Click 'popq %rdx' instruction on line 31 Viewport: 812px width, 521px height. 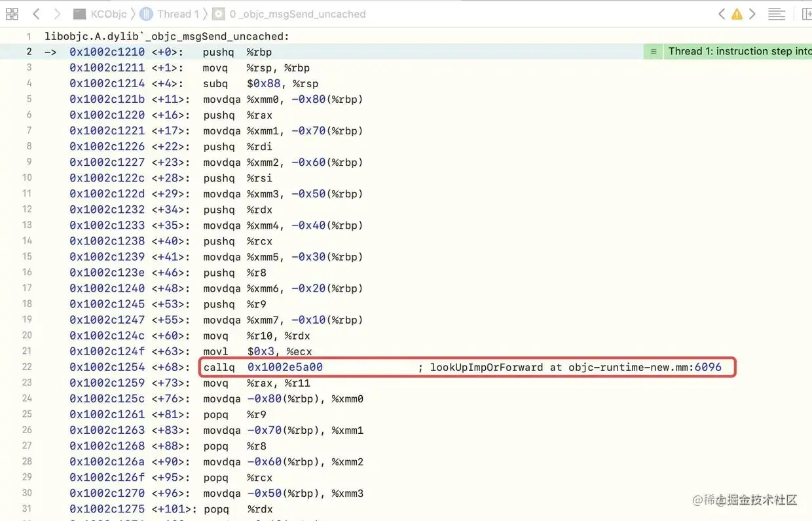click(238, 509)
